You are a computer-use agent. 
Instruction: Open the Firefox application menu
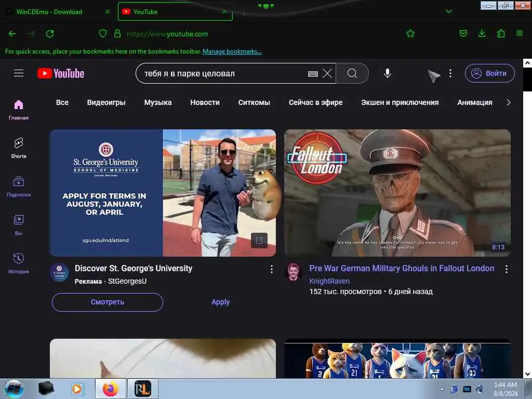click(x=520, y=34)
